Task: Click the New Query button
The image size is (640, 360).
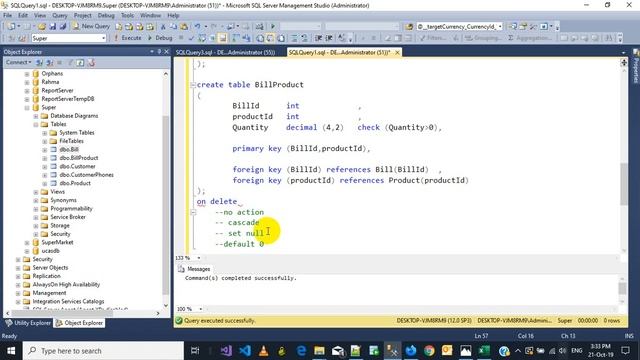Action: (91, 27)
